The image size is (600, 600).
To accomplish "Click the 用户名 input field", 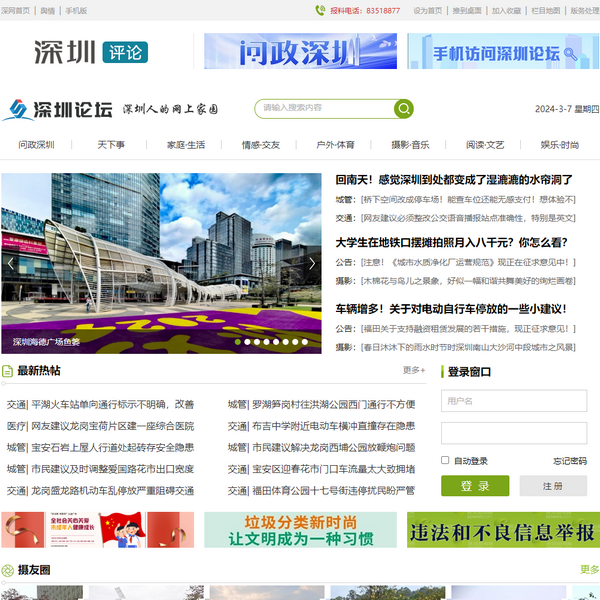I will point(513,401).
